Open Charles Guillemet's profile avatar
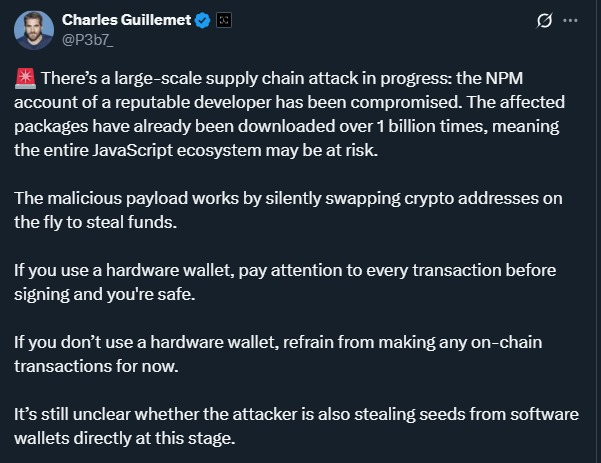Image resolution: width=601 pixels, height=463 pixels. (x=34, y=30)
